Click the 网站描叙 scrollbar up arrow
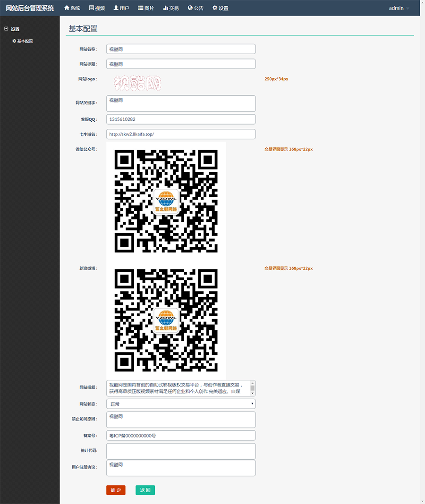Viewport: 425px width, 504px height. point(253,383)
